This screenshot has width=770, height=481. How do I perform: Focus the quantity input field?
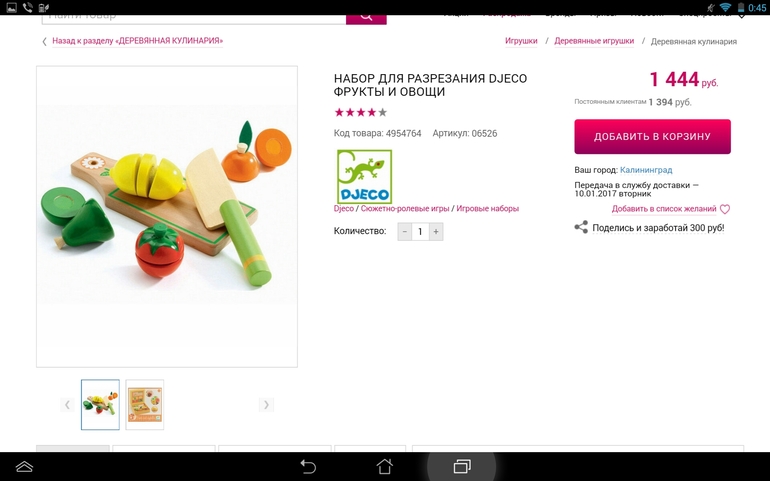tap(420, 231)
